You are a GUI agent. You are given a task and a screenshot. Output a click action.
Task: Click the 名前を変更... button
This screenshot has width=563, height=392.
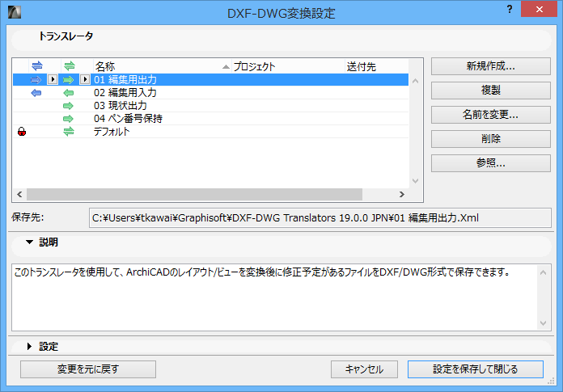[491, 115]
